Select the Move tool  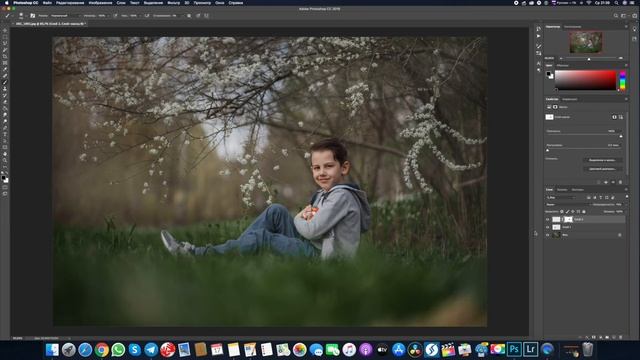5,31
